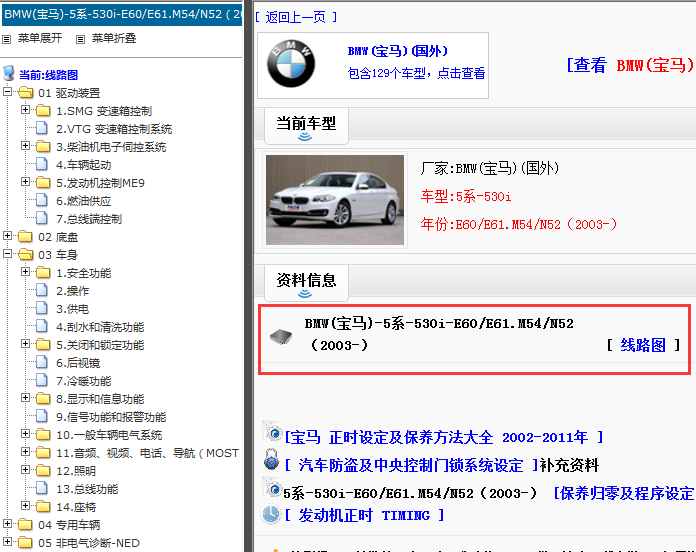Click the 03 车身 open folder icon

click(x=26, y=254)
